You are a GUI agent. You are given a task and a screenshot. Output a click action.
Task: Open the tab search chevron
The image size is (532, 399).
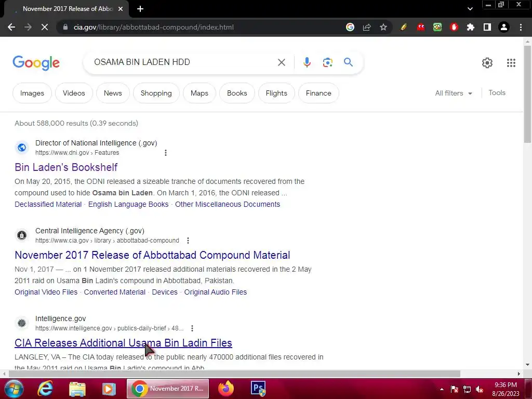coord(470,9)
